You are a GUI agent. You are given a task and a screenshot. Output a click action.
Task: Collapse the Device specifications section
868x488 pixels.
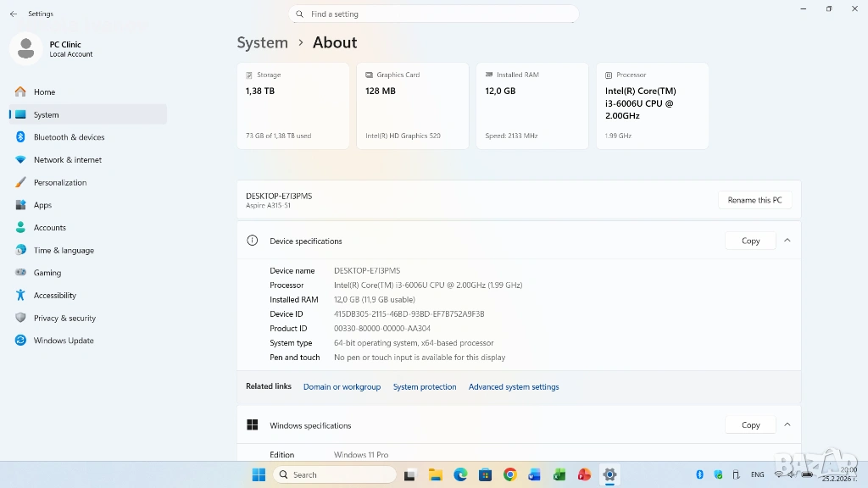(787, 241)
